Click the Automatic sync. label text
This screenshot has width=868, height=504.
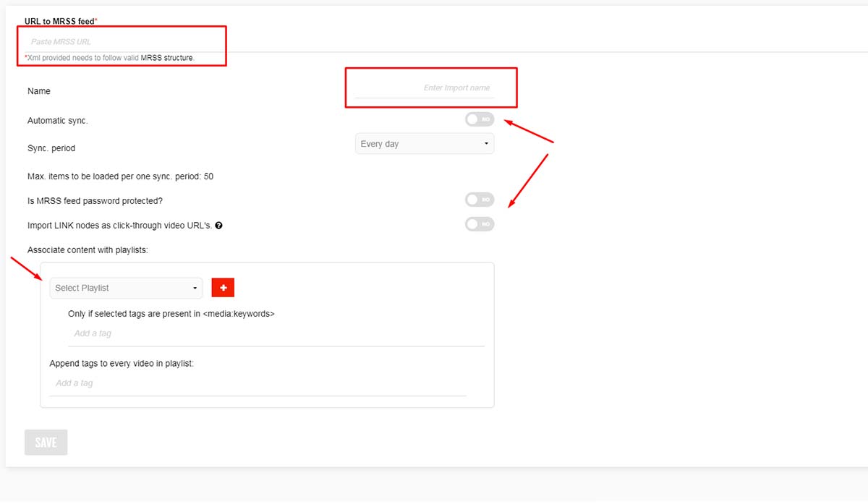point(57,121)
